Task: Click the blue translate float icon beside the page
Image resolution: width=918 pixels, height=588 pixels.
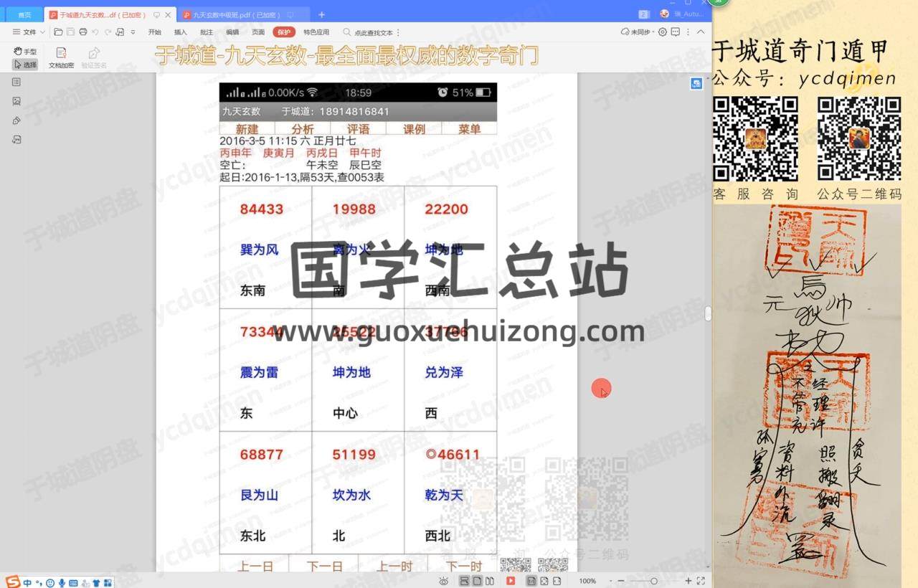Action: point(696,84)
